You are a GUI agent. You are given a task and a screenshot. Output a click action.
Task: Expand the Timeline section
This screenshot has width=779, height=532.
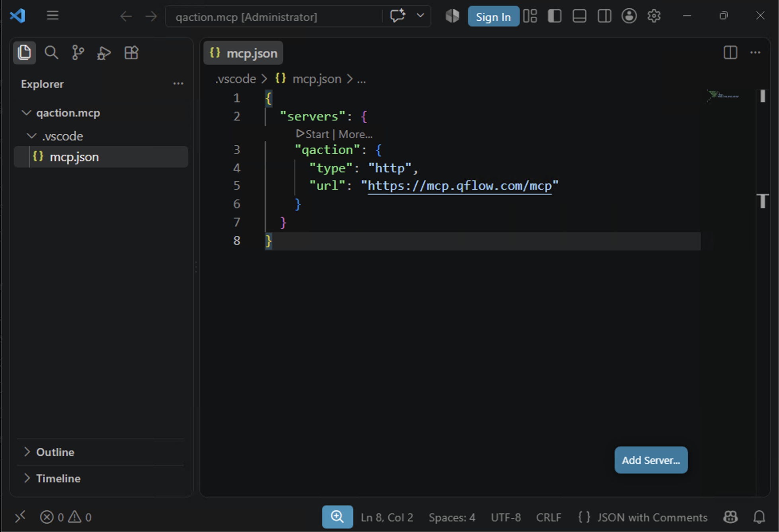[101, 478]
